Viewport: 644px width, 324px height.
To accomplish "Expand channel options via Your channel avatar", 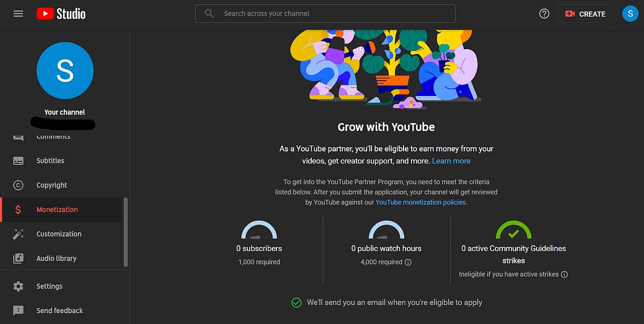I will tap(64, 70).
